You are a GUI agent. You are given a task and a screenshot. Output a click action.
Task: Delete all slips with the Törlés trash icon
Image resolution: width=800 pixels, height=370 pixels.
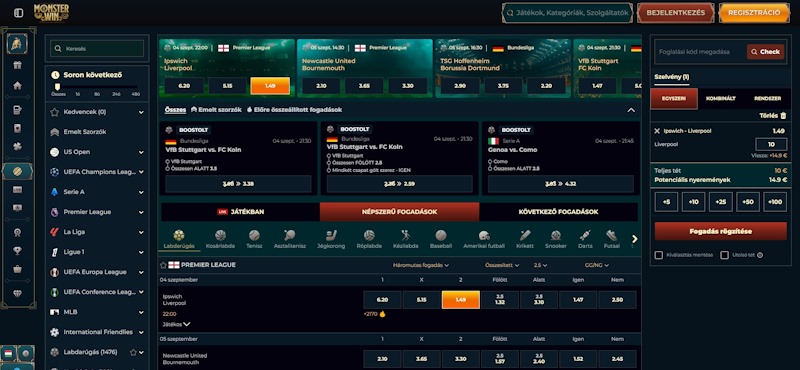pyautogui.click(x=783, y=116)
